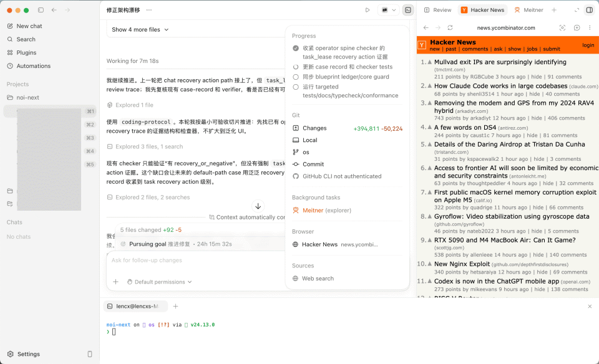Open Git Changes +394,811 -50,224

pos(348,128)
